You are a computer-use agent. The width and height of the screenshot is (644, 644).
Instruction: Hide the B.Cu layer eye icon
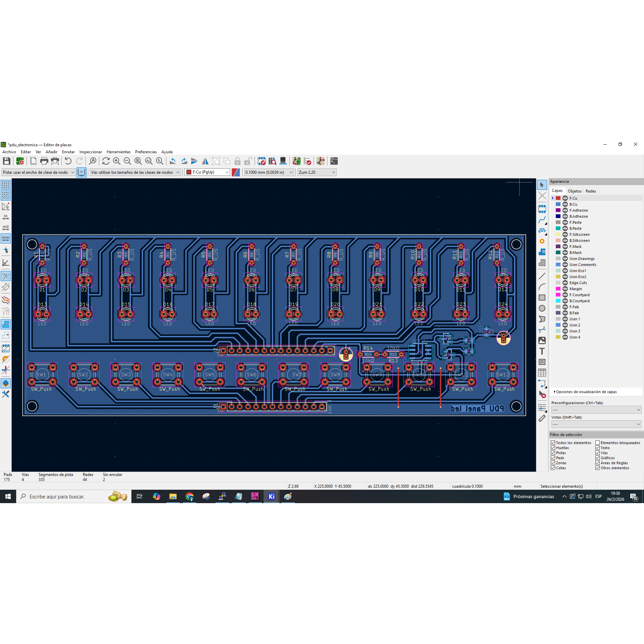click(565, 204)
